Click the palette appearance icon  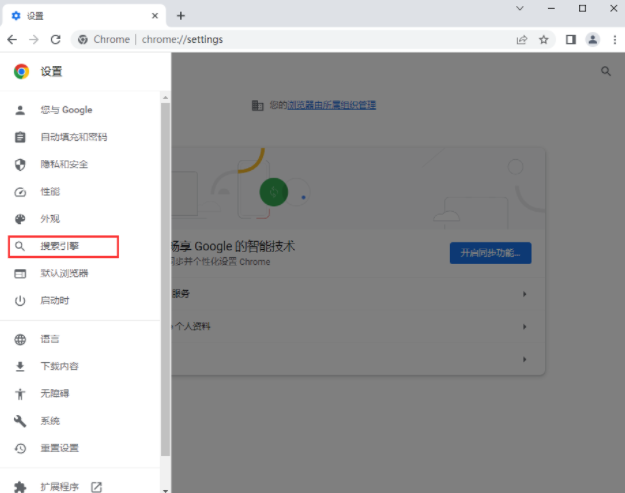pos(20,219)
